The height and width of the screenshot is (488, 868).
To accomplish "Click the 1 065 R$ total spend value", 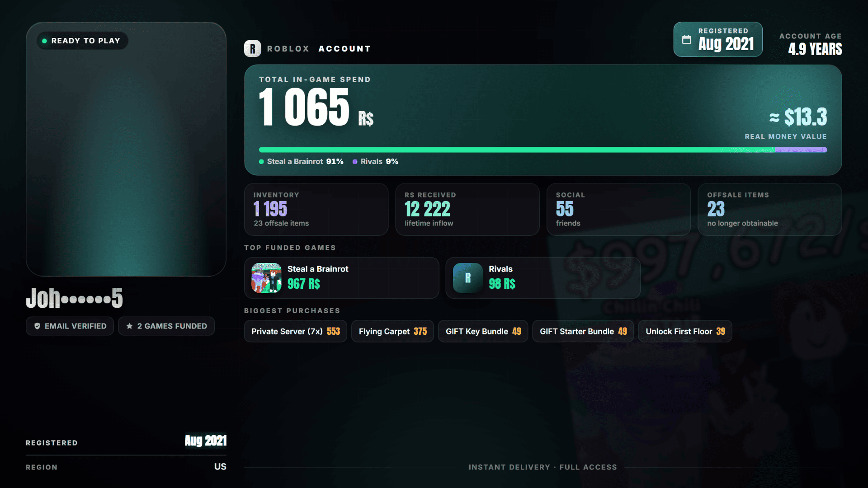I will 316,107.
